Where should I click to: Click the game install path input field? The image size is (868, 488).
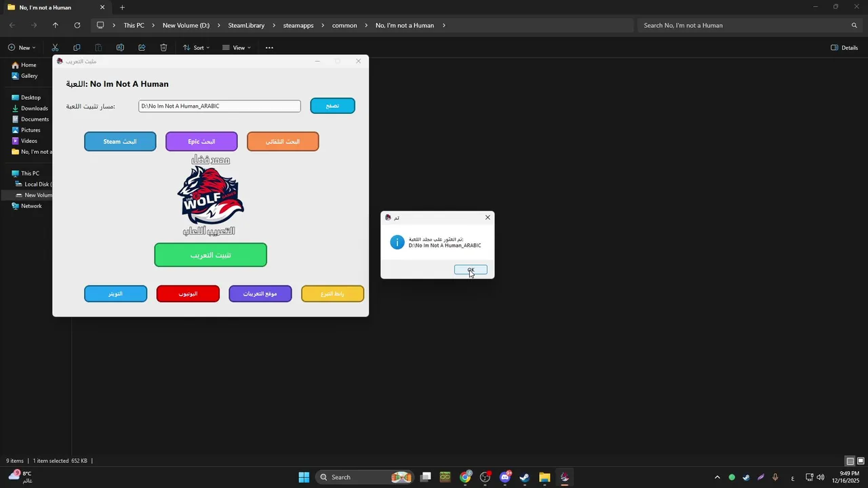(x=220, y=106)
